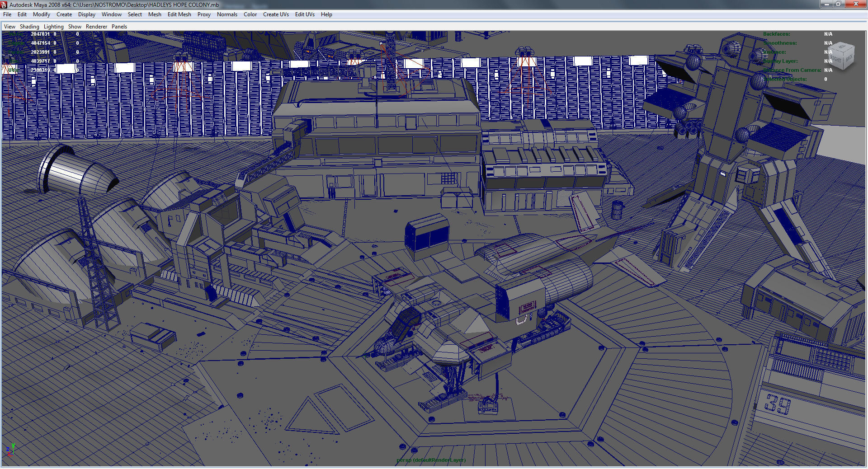Open the Mesh menu

coord(155,14)
